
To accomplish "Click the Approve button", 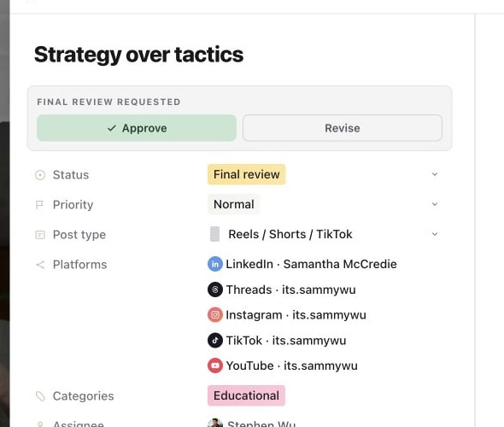I will tap(137, 128).
